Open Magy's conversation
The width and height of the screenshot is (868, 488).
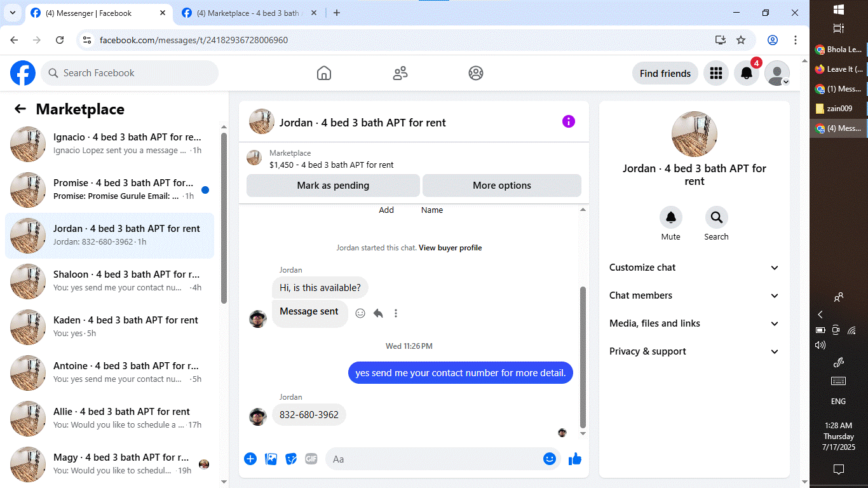[109, 464]
